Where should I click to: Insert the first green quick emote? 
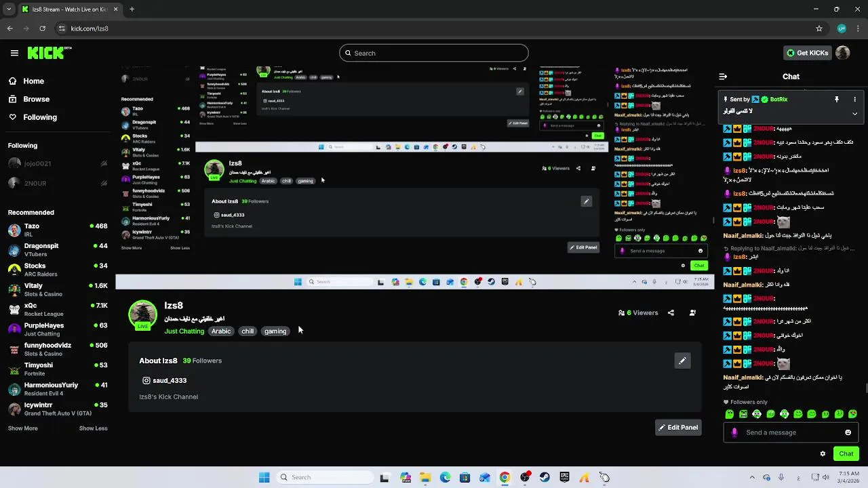[730, 414]
